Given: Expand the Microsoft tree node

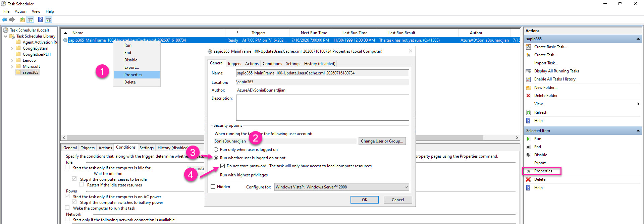Looking at the screenshot, I should coord(12,67).
